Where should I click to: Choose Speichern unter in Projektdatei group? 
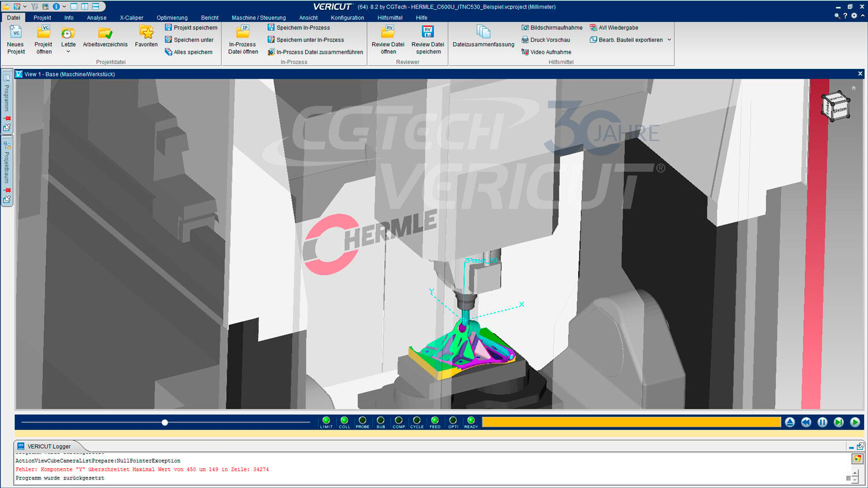189,40
